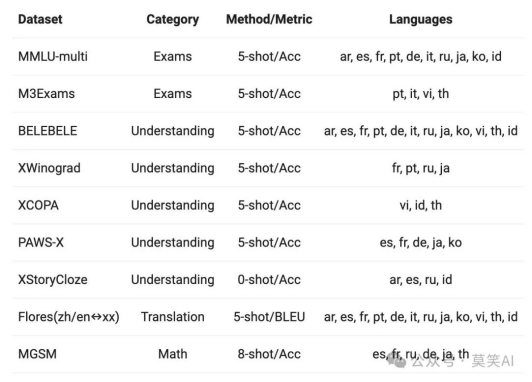Screen dimensions: 532x382
Task: Select the M3Exams dataset name
Action: coord(46,94)
